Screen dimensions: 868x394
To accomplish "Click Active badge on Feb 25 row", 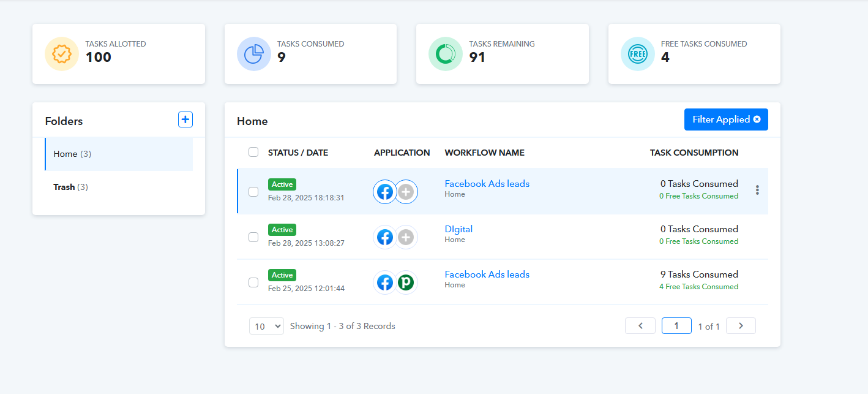I will coord(282,275).
